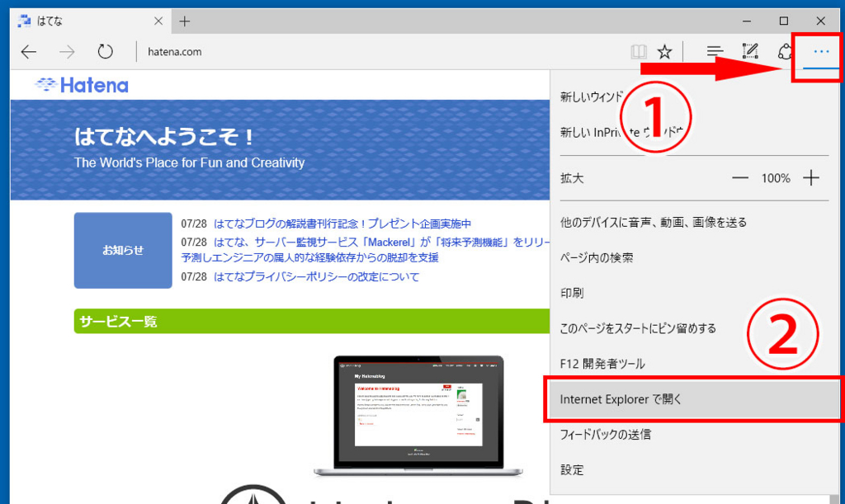Image resolution: width=845 pixels, height=504 pixels.
Task: Click the forward navigation arrow
Action: click(x=67, y=52)
